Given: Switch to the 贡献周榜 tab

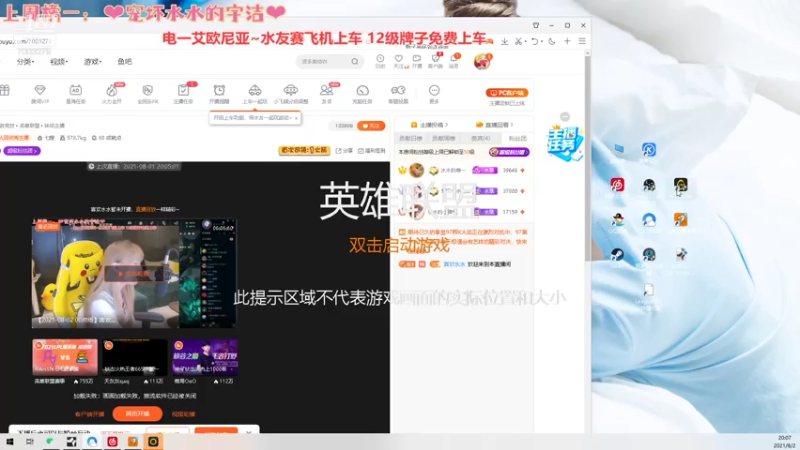Looking at the screenshot, I should point(443,138).
